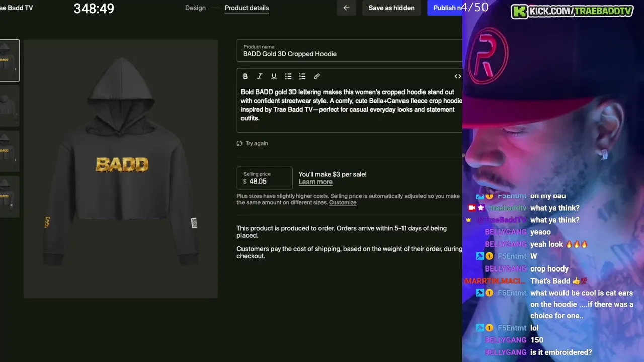Toggle bold formatting in description editor
The height and width of the screenshot is (362, 644).
click(245, 76)
